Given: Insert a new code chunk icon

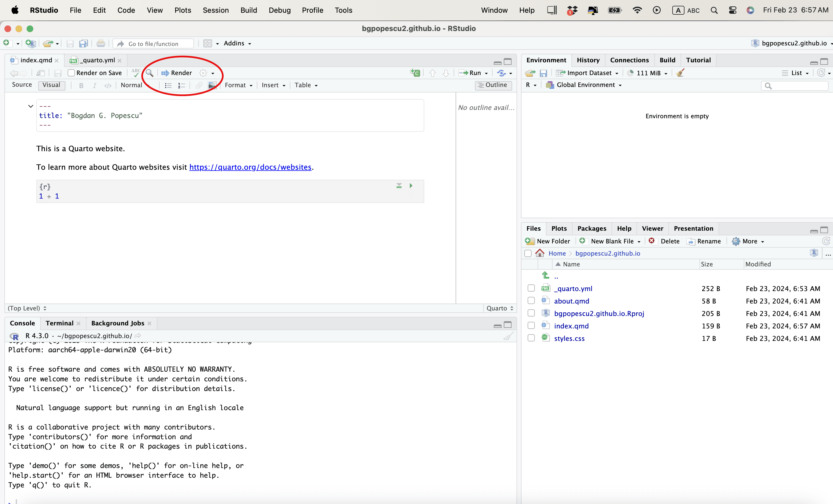Looking at the screenshot, I should pos(415,73).
